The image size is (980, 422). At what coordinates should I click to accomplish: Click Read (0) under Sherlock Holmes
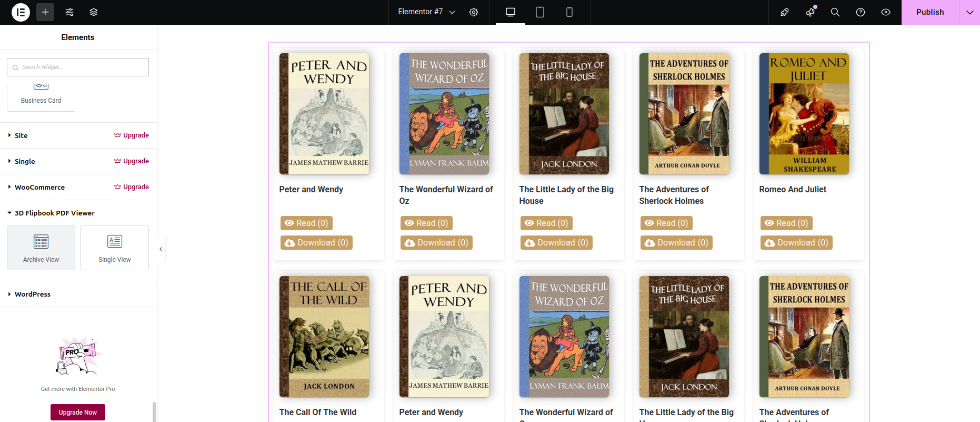coord(666,223)
